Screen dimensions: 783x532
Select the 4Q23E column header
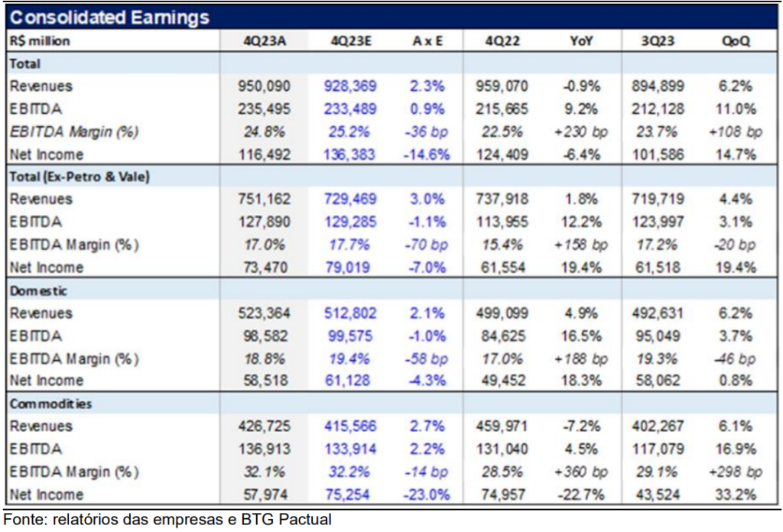pyautogui.click(x=351, y=41)
